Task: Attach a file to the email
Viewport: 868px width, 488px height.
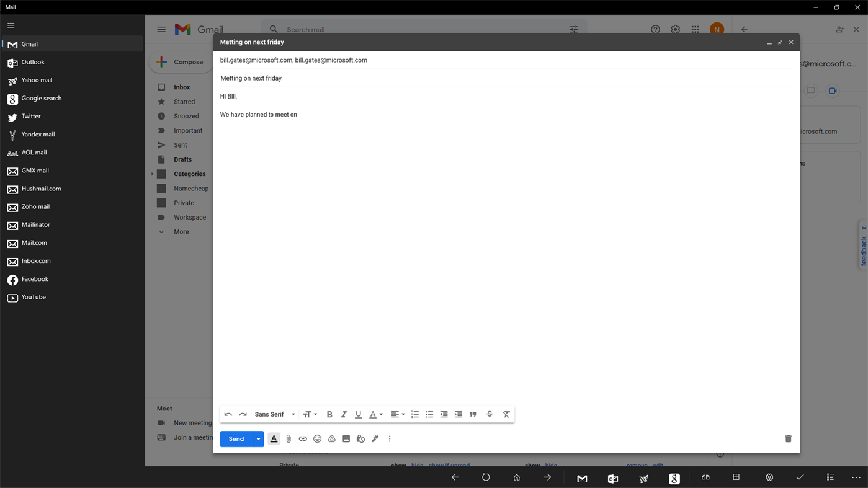Action: coord(288,438)
